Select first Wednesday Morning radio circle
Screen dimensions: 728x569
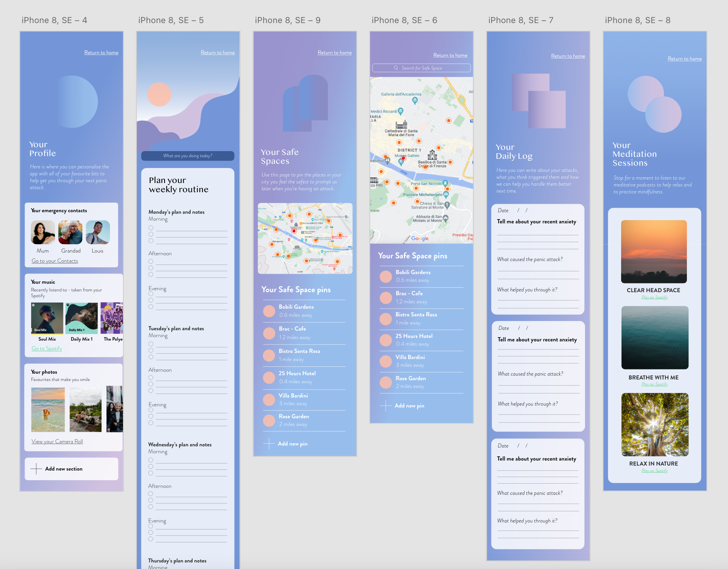pos(151,461)
